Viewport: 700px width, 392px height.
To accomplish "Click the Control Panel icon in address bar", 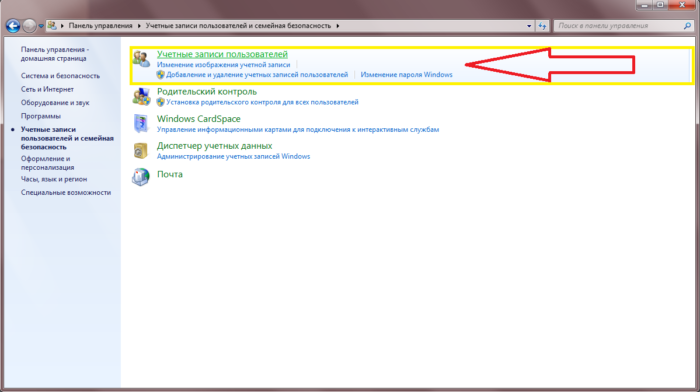I will coord(52,25).
